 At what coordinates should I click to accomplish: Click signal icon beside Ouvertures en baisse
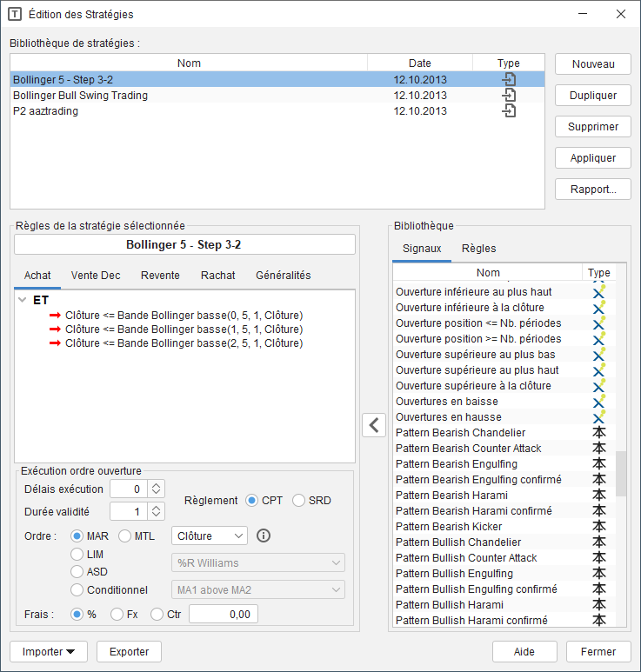coord(598,402)
